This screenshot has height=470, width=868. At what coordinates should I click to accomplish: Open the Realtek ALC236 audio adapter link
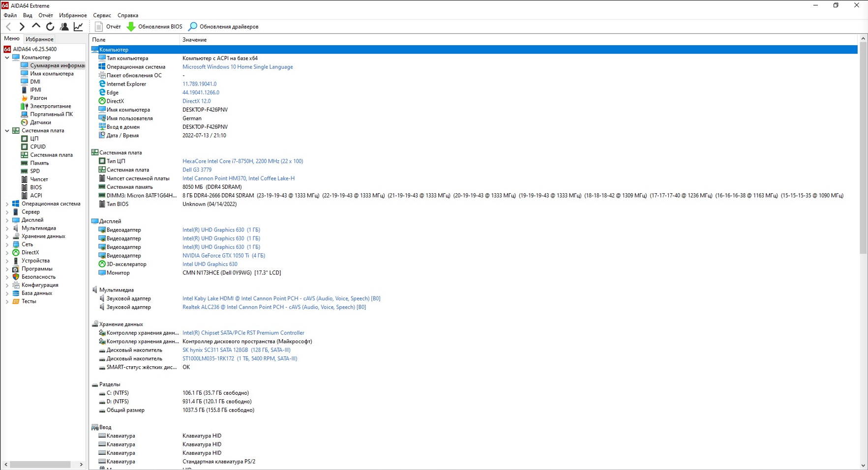click(x=274, y=307)
